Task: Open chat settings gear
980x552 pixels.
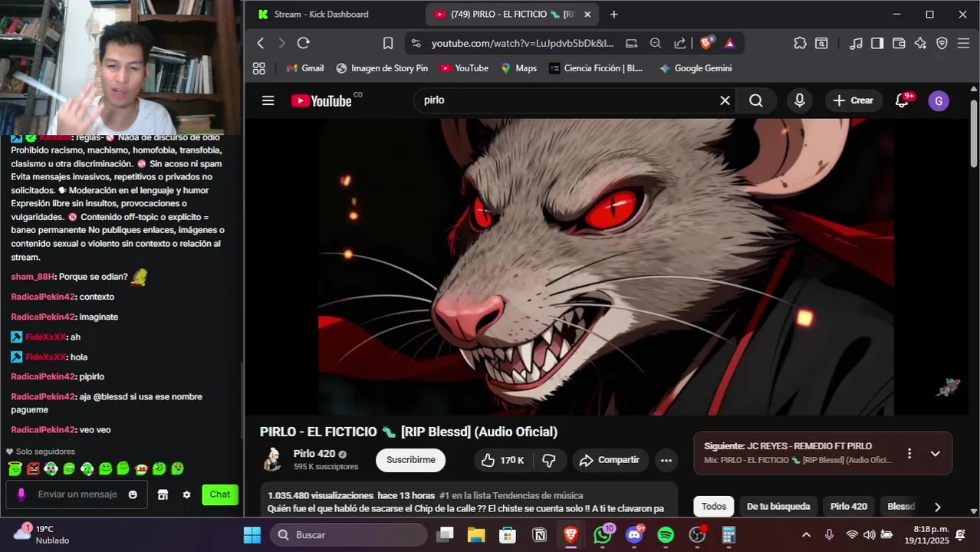Action: click(x=186, y=495)
